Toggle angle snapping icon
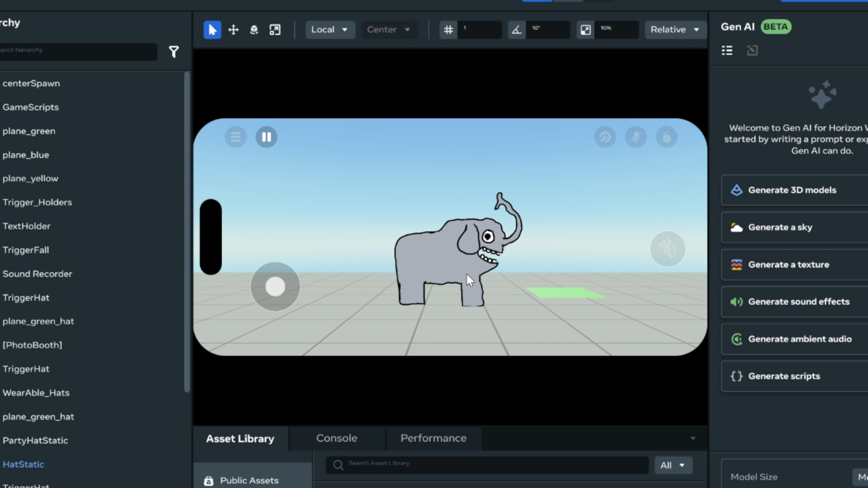 click(x=516, y=30)
